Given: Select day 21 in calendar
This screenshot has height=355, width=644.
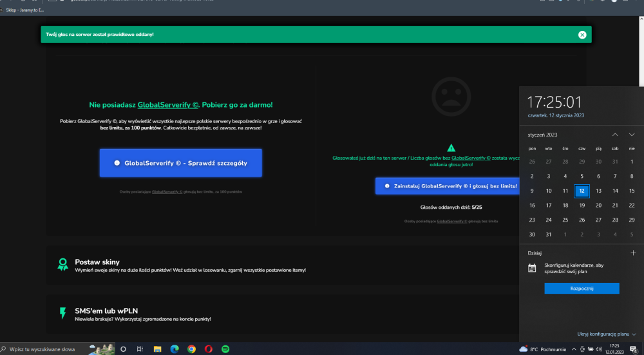Looking at the screenshot, I should [x=615, y=206].
